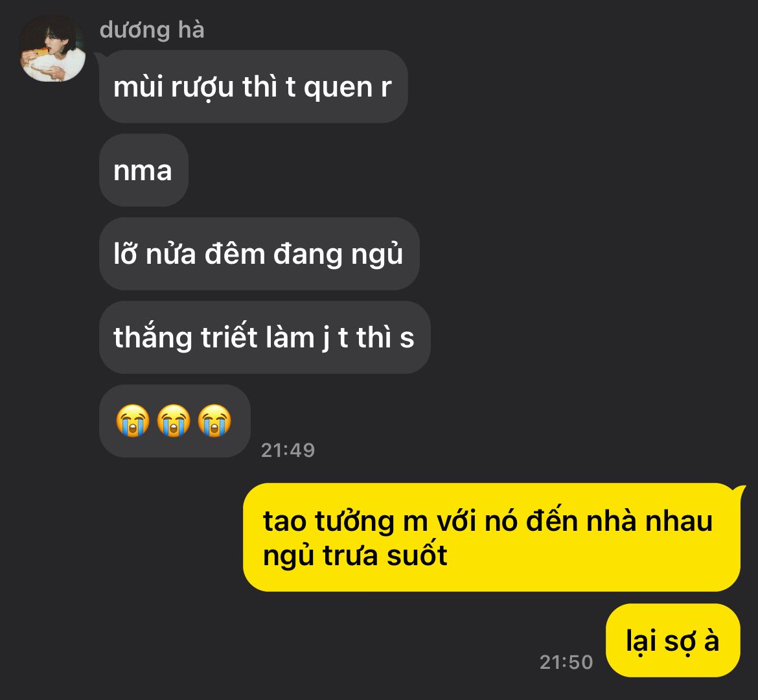This screenshot has height=700, width=758.
Task: Tap the sender name dương hà
Action: (x=152, y=30)
